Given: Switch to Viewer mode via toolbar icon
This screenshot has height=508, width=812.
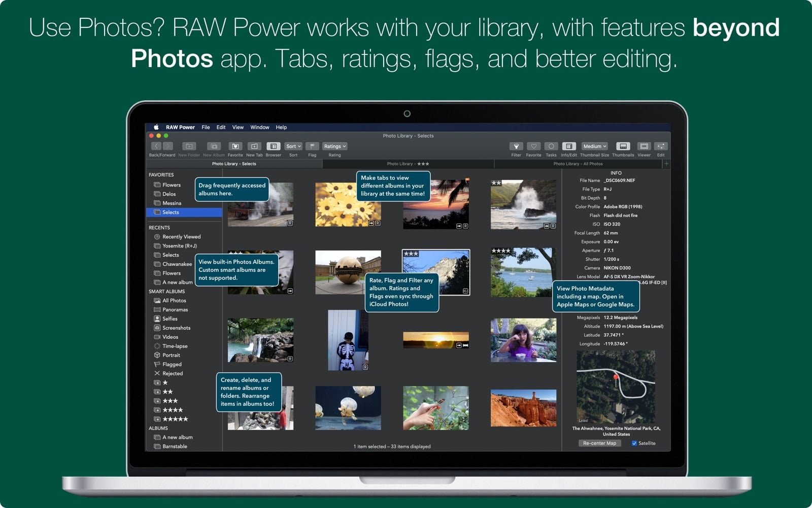Looking at the screenshot, I should click(644, 147).
